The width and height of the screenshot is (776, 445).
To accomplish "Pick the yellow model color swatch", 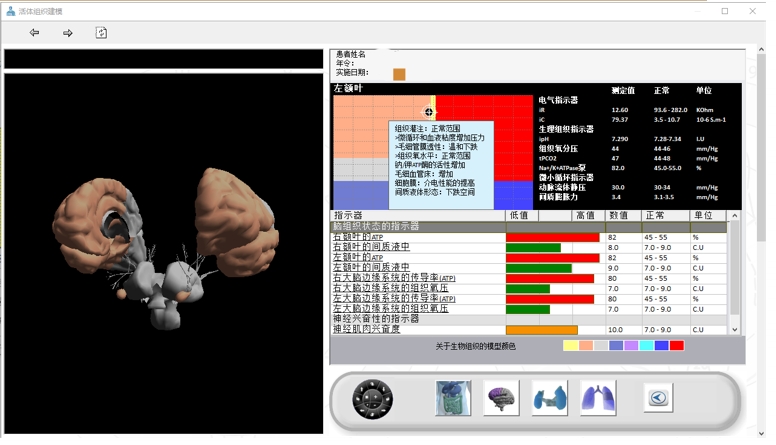I will click(x=571, y=346).
